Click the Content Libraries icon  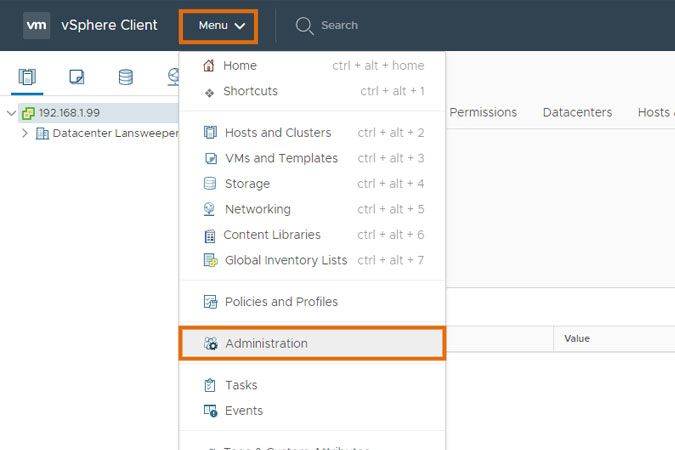pos(210,235)
